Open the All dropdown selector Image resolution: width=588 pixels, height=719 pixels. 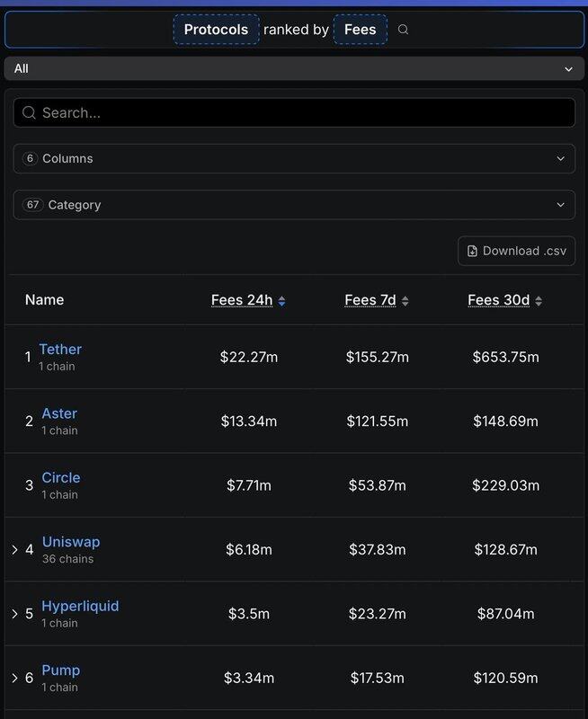293,68
